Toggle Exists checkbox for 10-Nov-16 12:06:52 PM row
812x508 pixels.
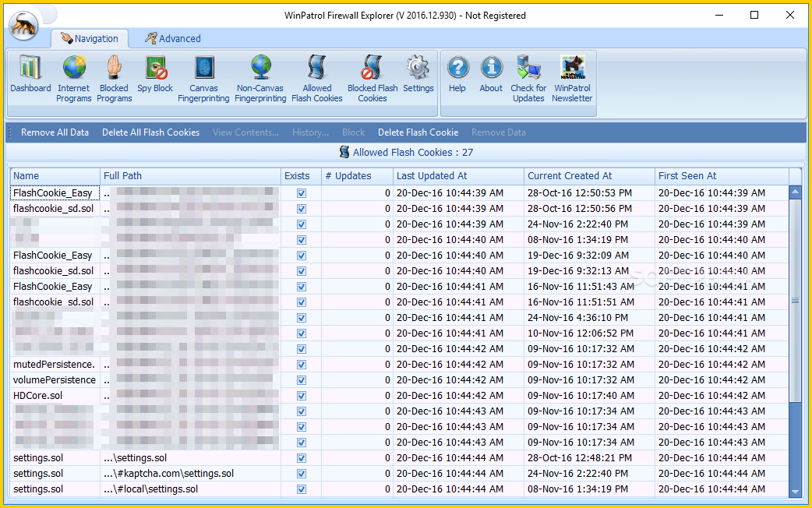tap(302, 333)
